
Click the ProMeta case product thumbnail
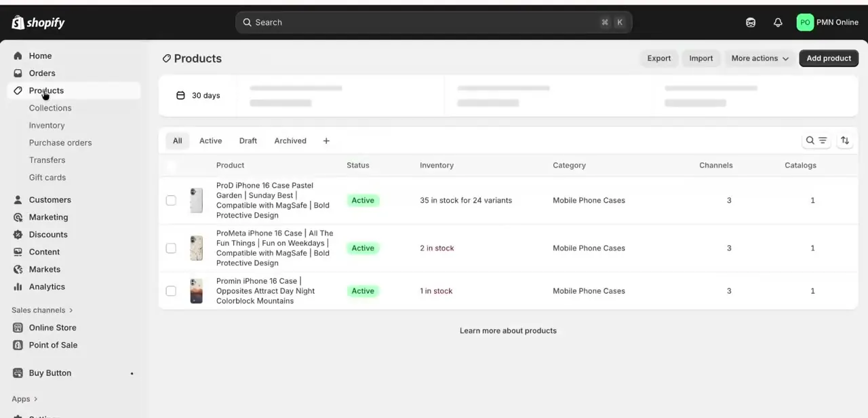pos(197,248)
